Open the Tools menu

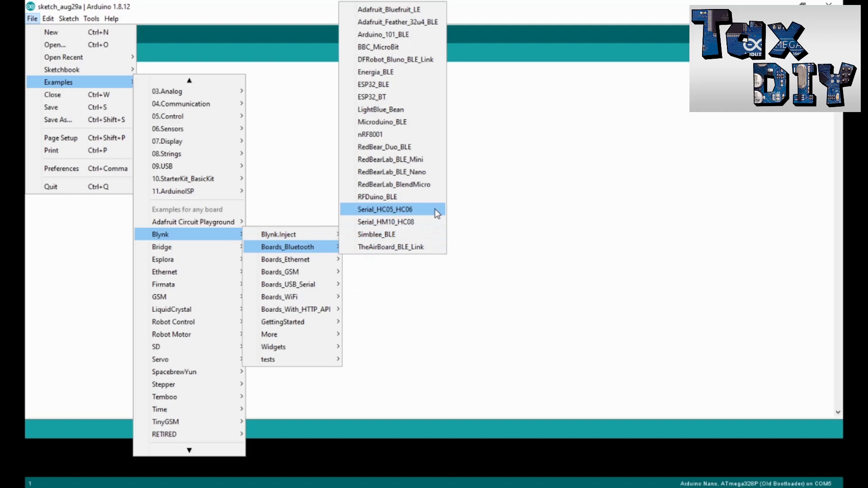(x=91, y=19)
